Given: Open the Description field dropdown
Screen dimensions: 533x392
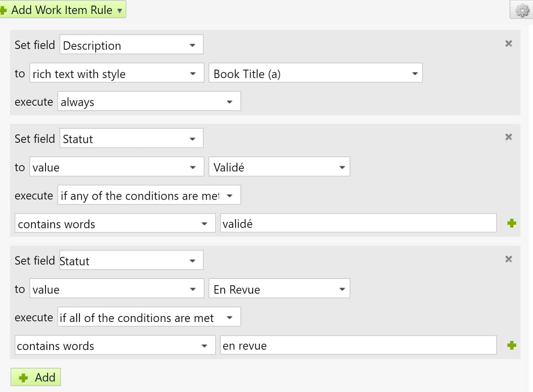Looking at the screenshot, I should tap(131, 45).
